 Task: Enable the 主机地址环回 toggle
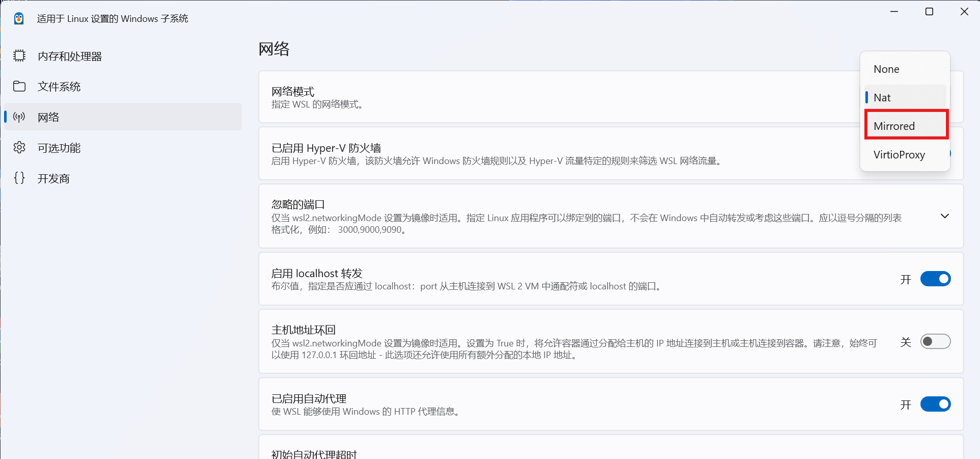point(935,341)
